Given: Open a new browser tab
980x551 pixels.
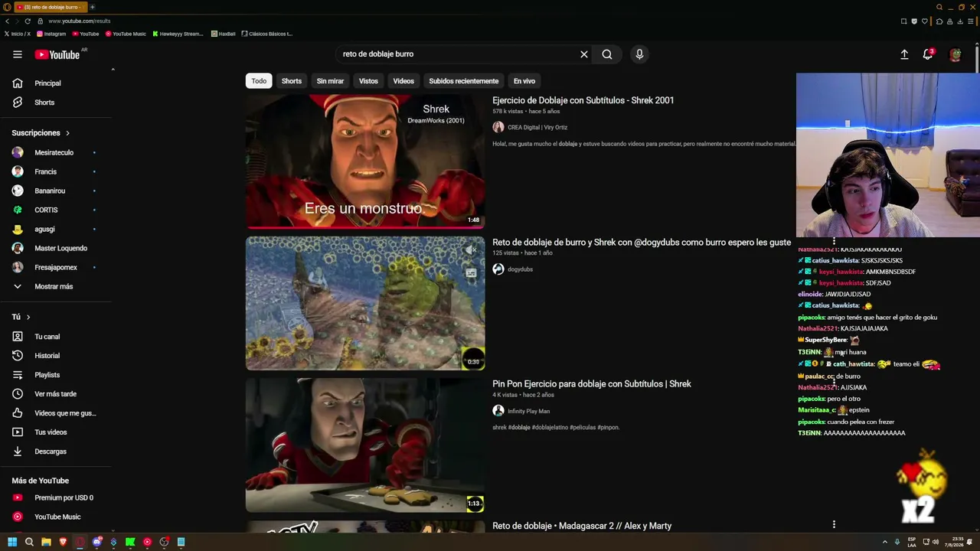Looking at the screenshot, I should click(x=92, y=7).
